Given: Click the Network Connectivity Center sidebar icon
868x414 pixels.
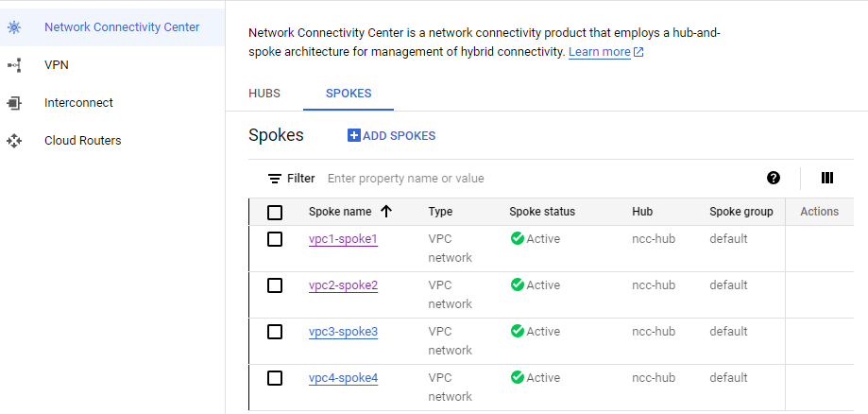Looking at the screenshot, I should click(x=14, y=27).
